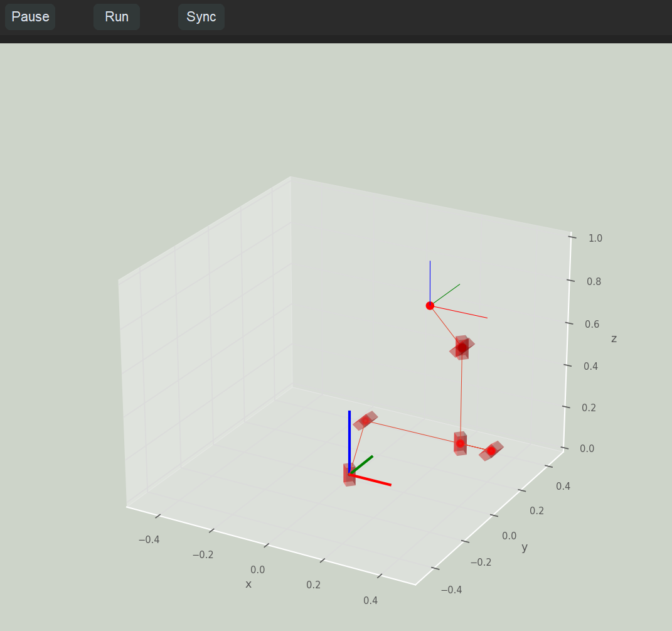Click the 'y' axis label
Image resolution: width=672 pixels, height=631 pixels.
tap(525, 547)
